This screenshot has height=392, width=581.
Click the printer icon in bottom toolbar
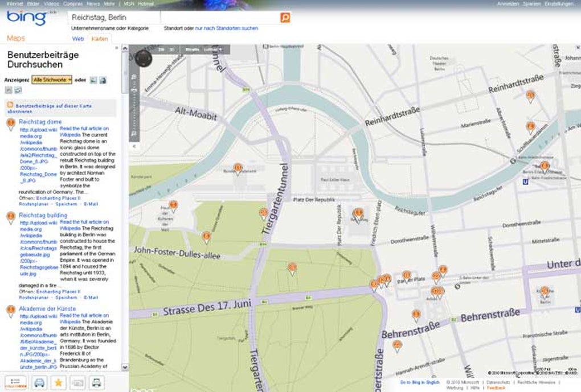tap(96, 383)
